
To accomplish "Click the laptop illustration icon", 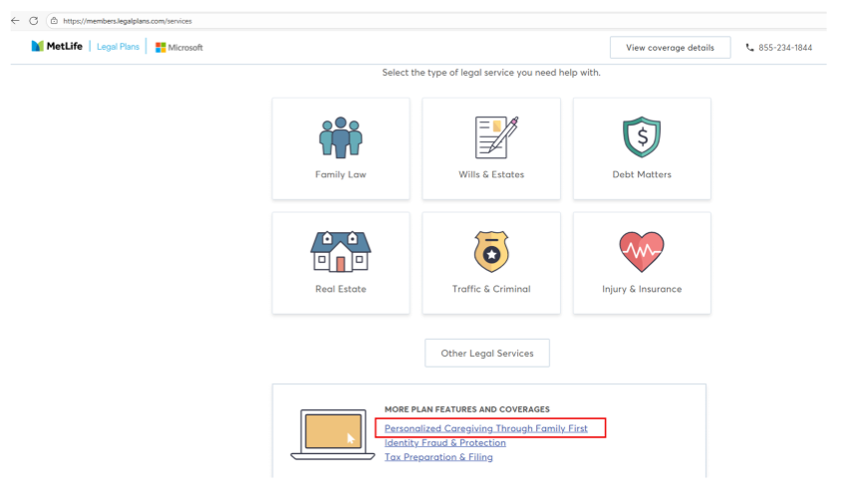I will (334, 435).
